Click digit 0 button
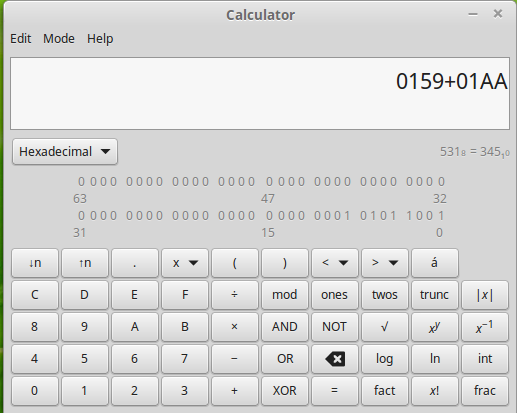 coord(35,391)
